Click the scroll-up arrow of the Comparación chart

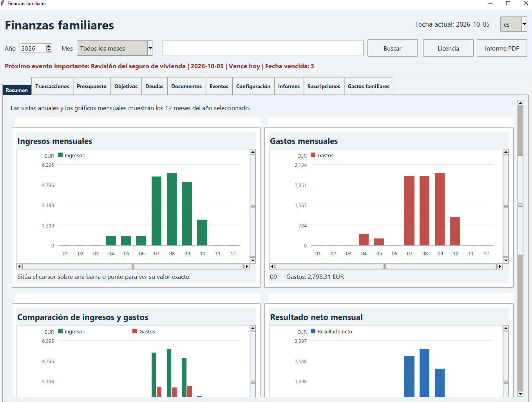[253, 328]
